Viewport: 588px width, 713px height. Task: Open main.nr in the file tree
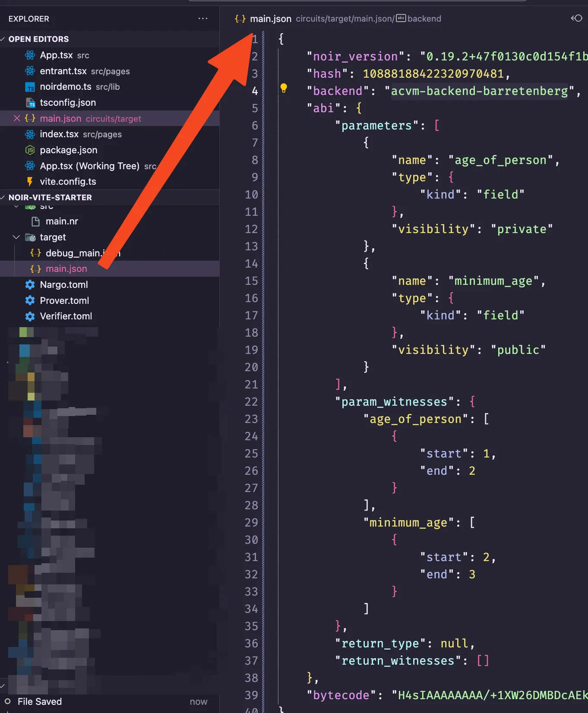pyautogui.click(x=110, y=221)
